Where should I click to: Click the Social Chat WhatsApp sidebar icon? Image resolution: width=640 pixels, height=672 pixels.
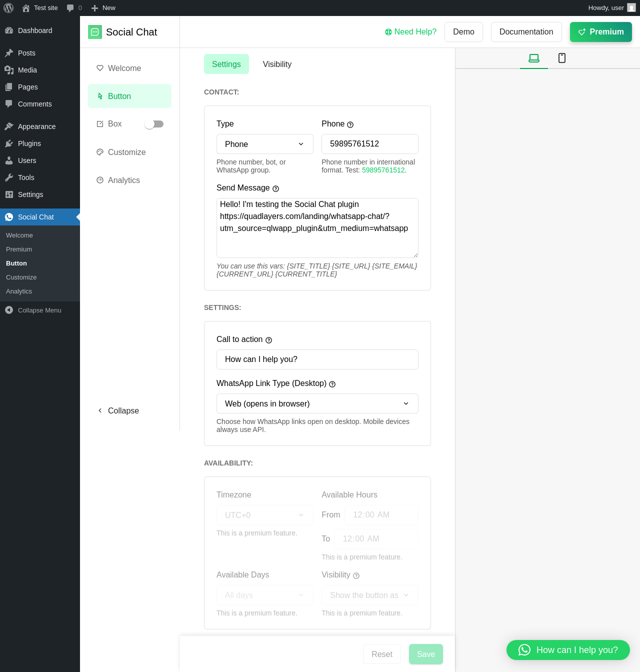point(9,217)
